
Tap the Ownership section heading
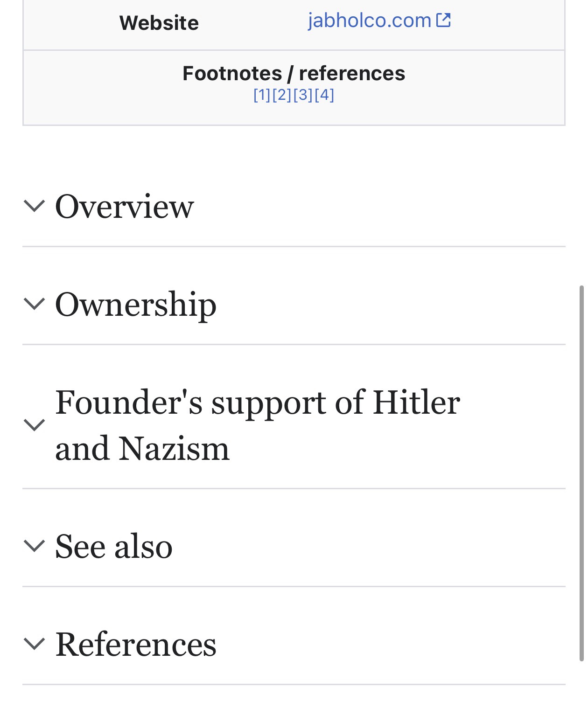[x=135, y=305]
